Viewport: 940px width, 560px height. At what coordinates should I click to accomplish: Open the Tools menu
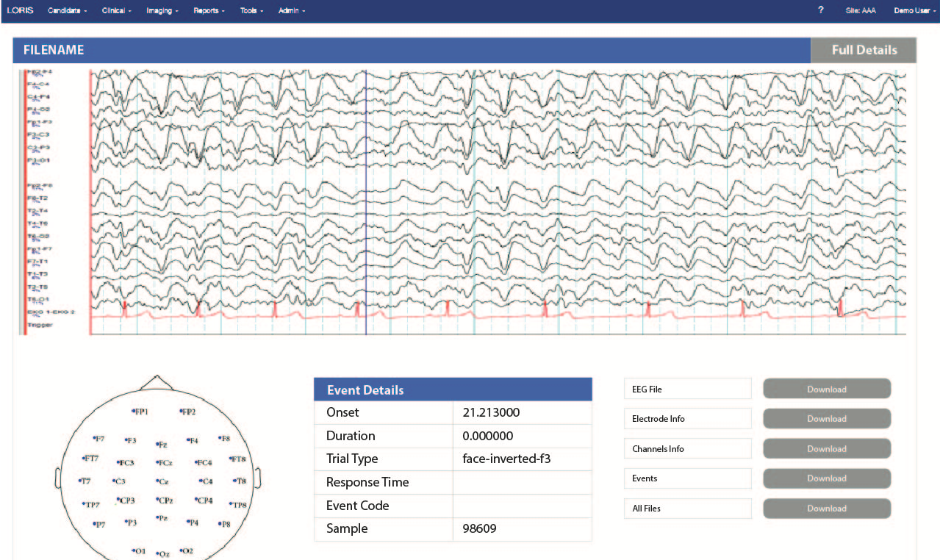click(x=251, y=11)
